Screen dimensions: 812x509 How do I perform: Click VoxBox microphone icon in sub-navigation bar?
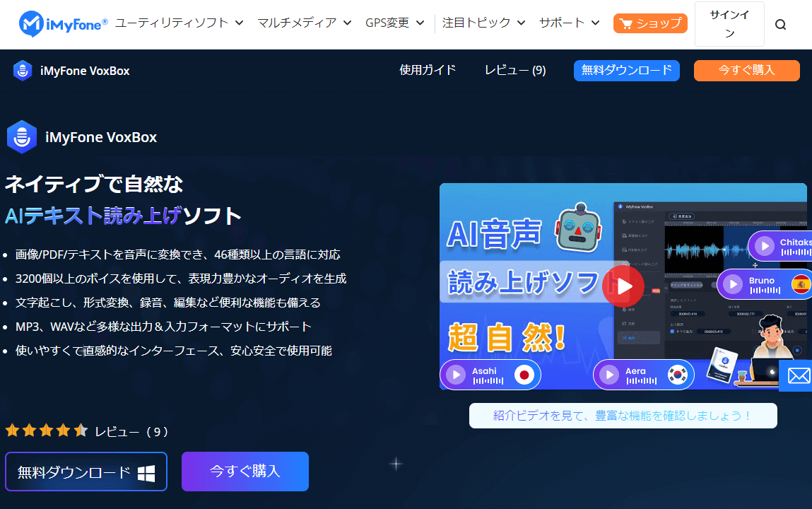pos(23,71)
